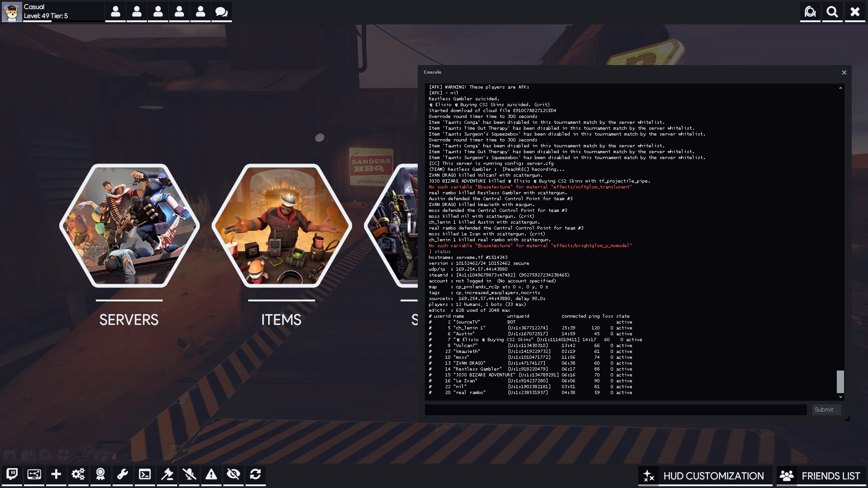The image size is (868, 488).
Task: Open the party chat bubbles icon
Action: [222, 12]
